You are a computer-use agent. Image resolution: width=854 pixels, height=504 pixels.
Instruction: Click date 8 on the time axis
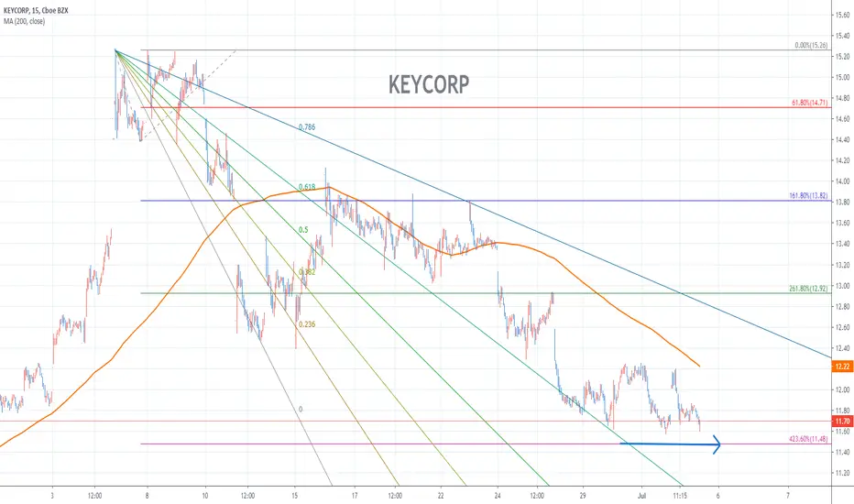(147, 496)
